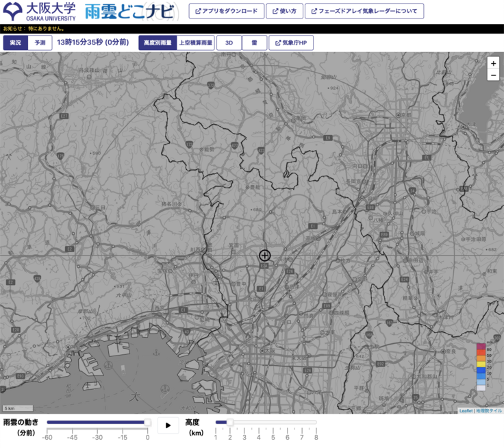Show the 雷 lightning layer

[254, 42]
